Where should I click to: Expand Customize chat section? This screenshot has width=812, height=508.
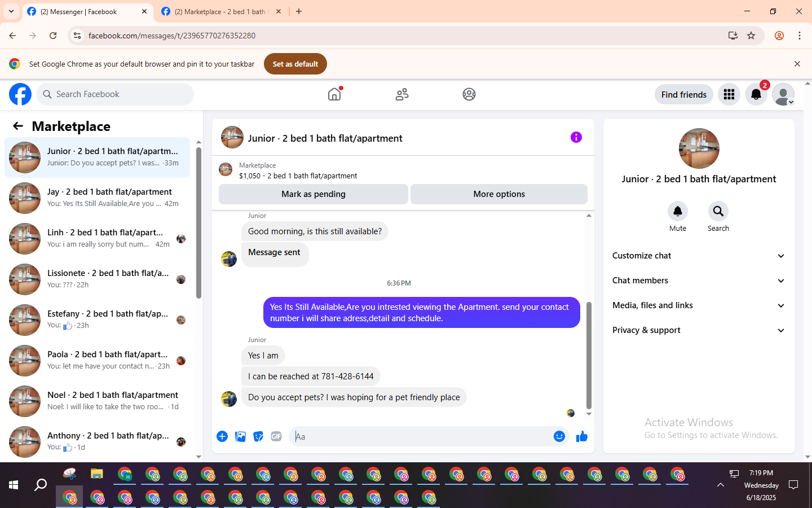click(699, 256)
